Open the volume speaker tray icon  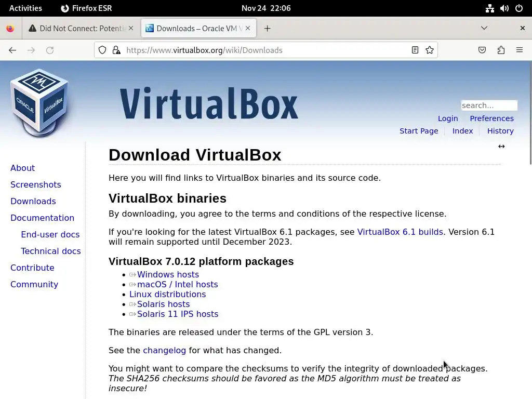(504, 8)
